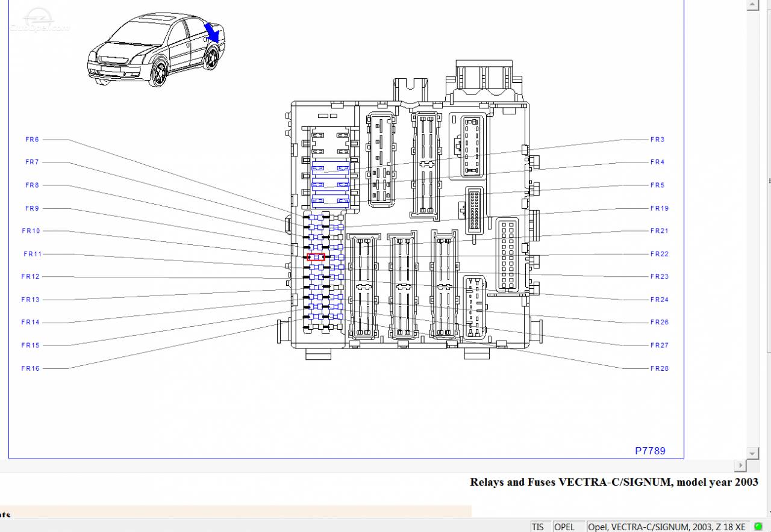Click the FR7 fuse label
Screen dimensions: 771x532
pos(32,162)
